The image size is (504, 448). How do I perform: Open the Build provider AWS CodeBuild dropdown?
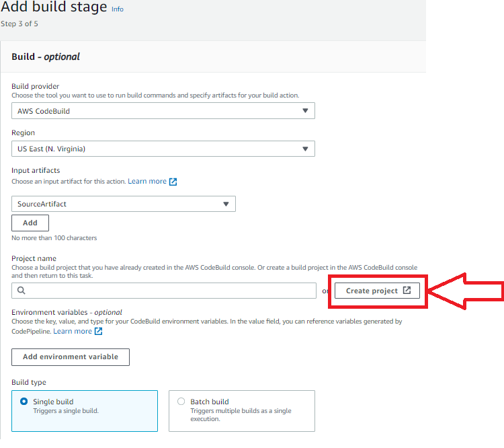pos(163,111)
